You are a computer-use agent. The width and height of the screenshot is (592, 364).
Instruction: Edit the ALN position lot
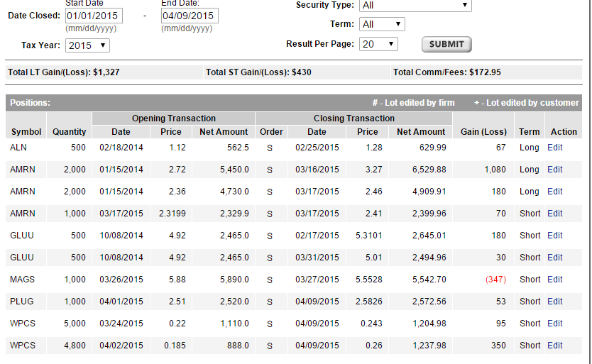click(554, 148)
